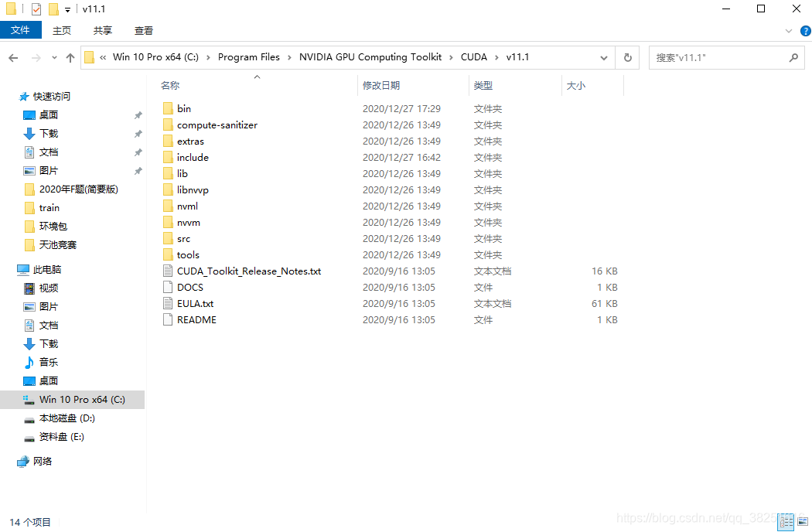
Task: Click the New Folder quick access icon
Action: (53, 9)
